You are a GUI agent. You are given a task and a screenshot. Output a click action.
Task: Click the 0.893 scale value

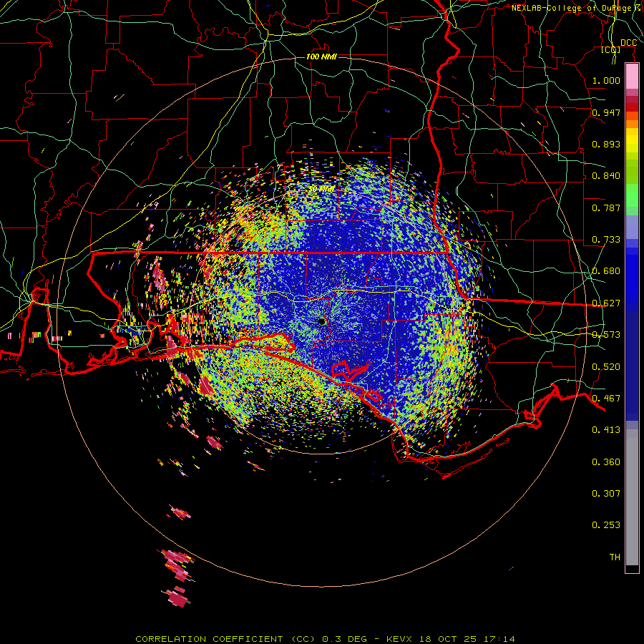pos(606,144)
